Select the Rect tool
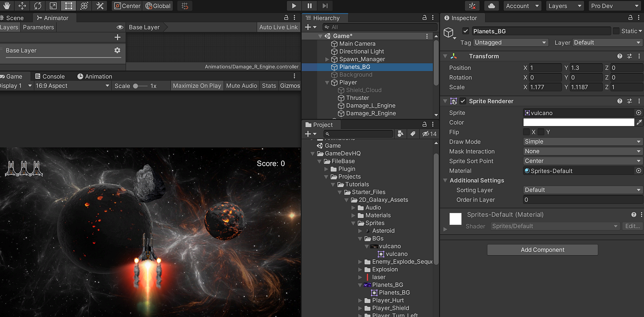The image size is (644, 317). point(67,6)
